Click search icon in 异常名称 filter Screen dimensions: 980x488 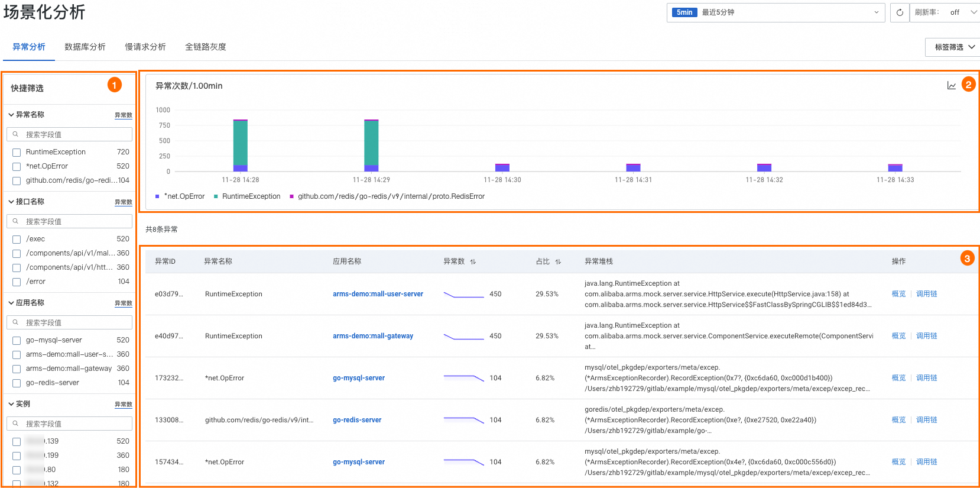tap(16, 134)
